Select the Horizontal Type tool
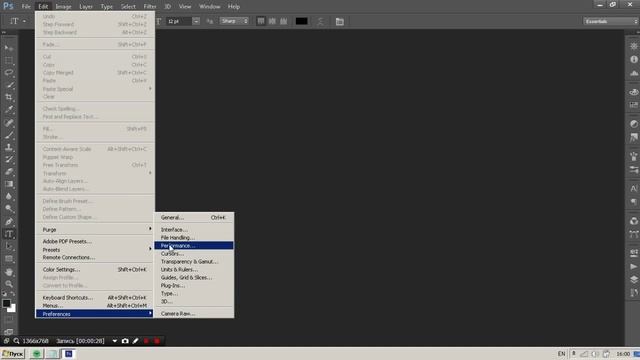 tap(9, 234)
